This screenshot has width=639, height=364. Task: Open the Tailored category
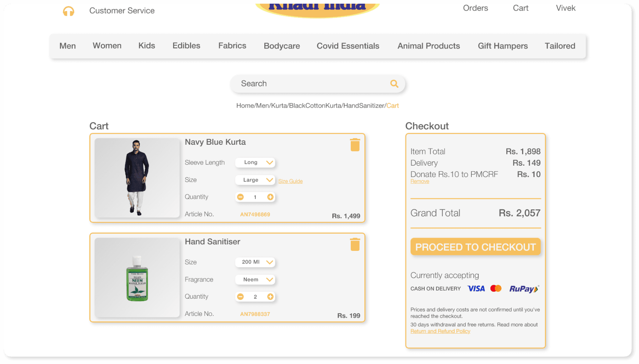pyautogui.click(x=560, y=46)
